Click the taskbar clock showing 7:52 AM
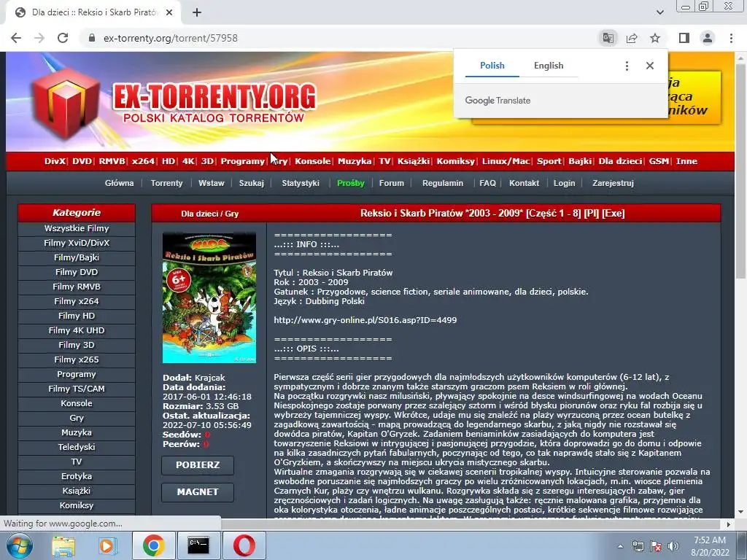 pyautogui.click(x=710, y=546)
